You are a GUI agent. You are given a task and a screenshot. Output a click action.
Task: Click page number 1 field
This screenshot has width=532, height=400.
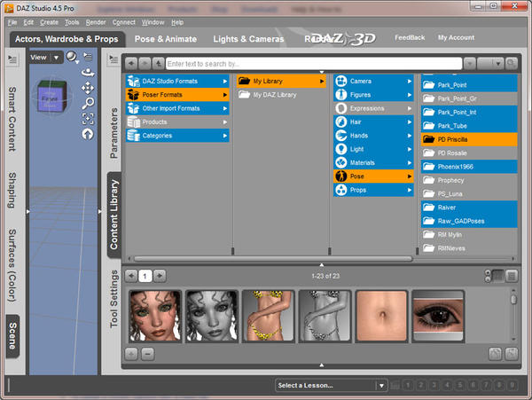tap(145, 276)
